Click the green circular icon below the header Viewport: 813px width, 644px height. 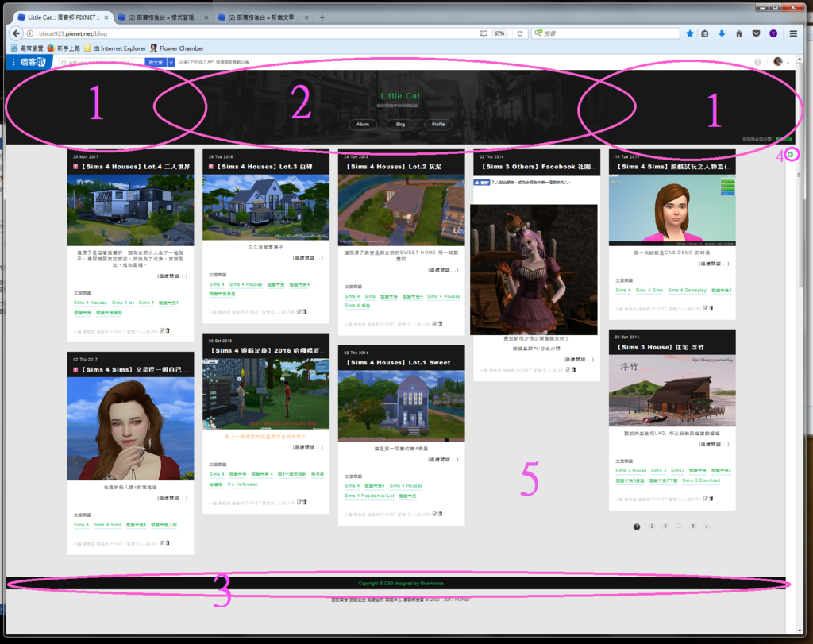(x=790, y=154)
